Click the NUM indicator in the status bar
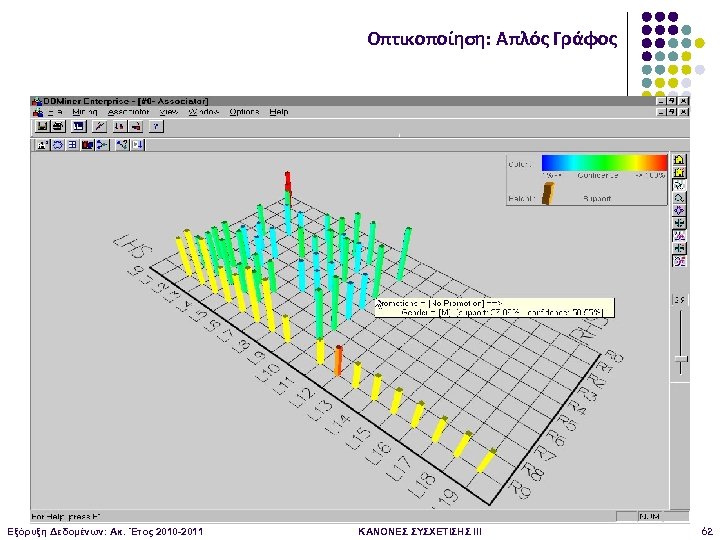The height and width of the screenshot is (540, 720). (x=649, y=517)
